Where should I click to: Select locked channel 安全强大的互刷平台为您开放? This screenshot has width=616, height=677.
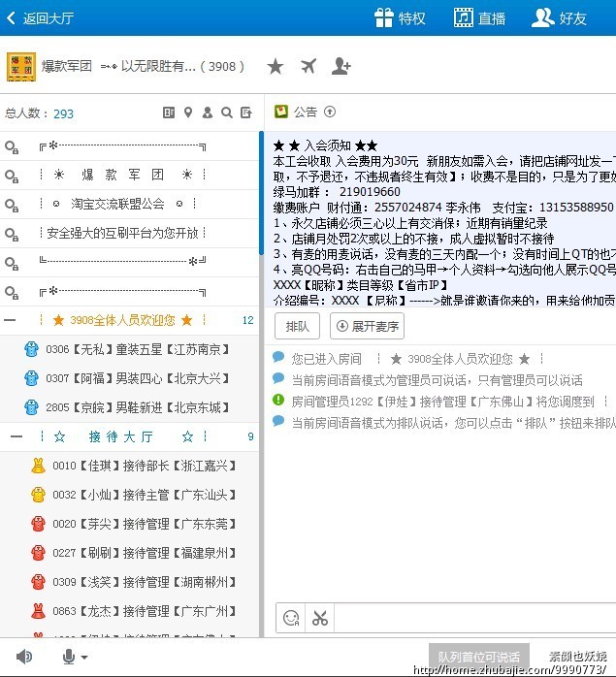[x=130, y=233]
